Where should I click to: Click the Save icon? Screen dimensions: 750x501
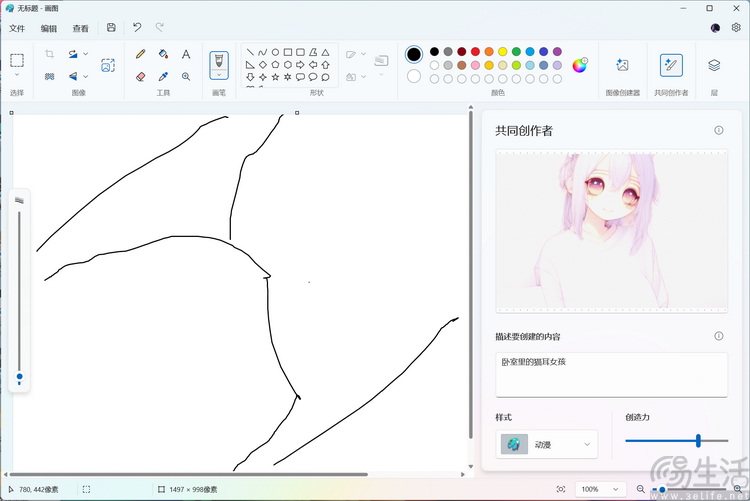pos(111,28)
